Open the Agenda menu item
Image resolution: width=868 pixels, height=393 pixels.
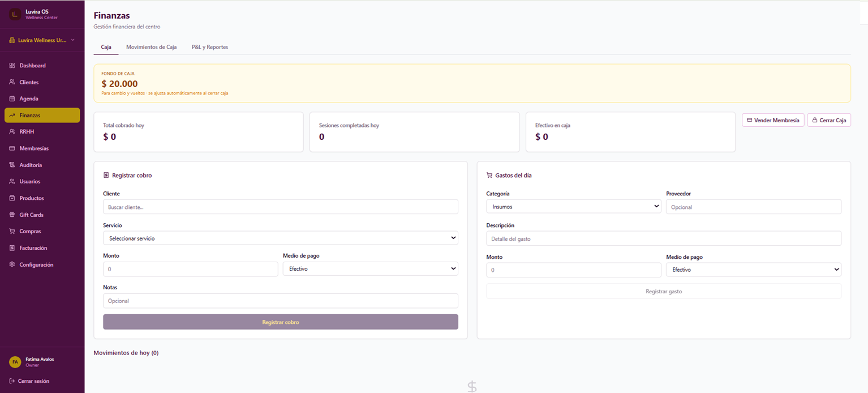[42, 99]
